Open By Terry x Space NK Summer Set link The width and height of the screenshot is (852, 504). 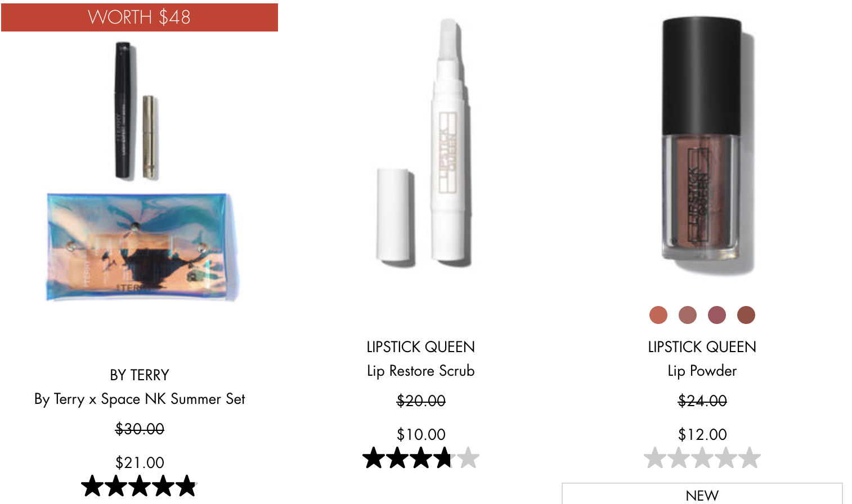tap(140, 399)
